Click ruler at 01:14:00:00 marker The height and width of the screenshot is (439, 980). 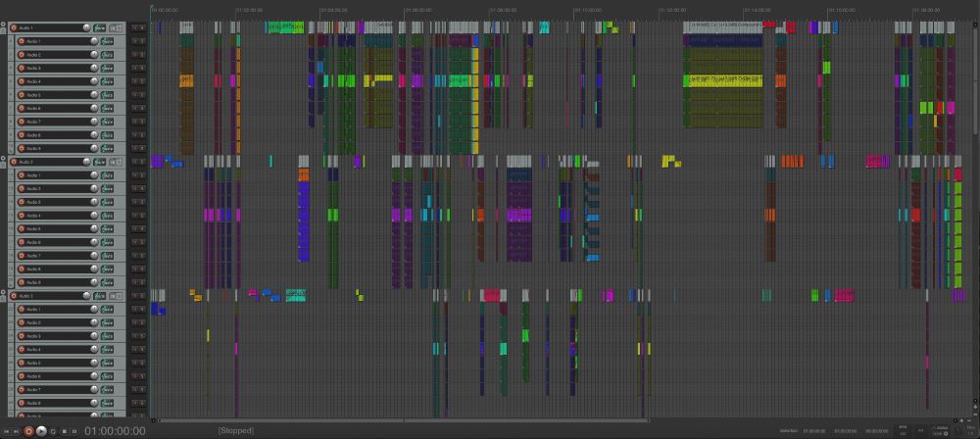pyautogui.click(x=757, y=10)
